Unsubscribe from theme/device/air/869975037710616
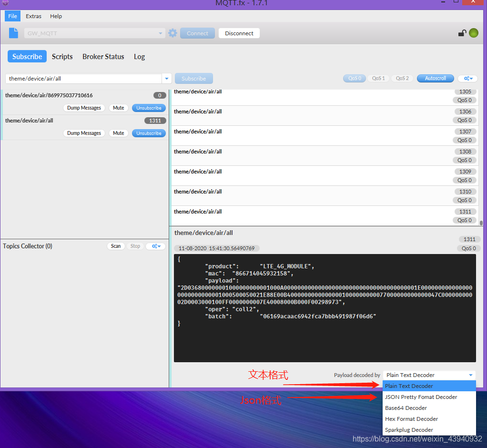Screen dimensions: 487x448 tap(149, 108)
